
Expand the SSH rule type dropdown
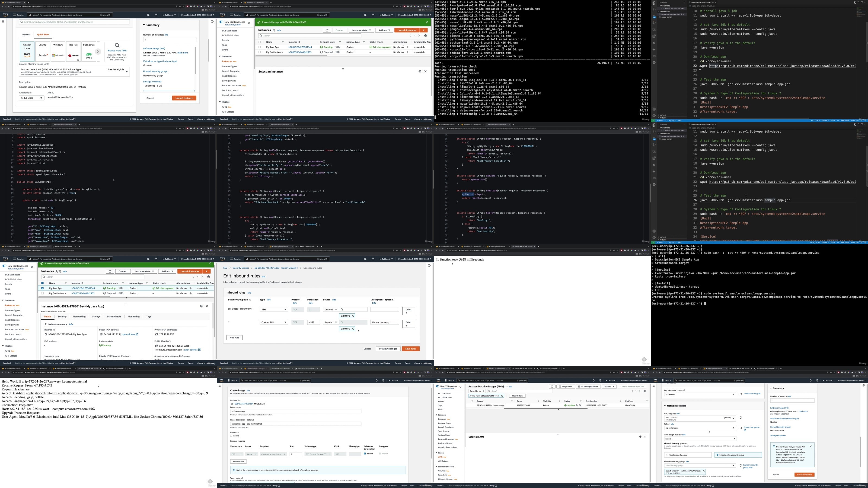coord(274,310)
